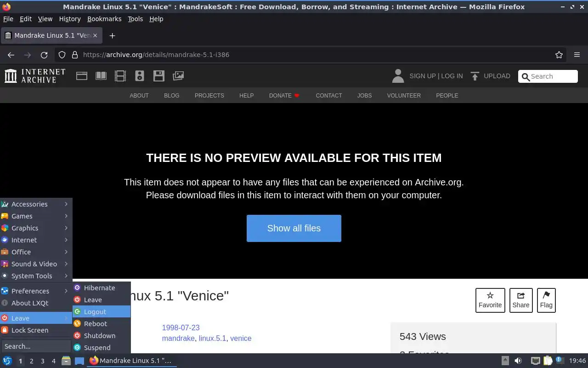Select Shutdown in the Leave submenu
Viewport: 588px width, 368px height.
(102, 336)
